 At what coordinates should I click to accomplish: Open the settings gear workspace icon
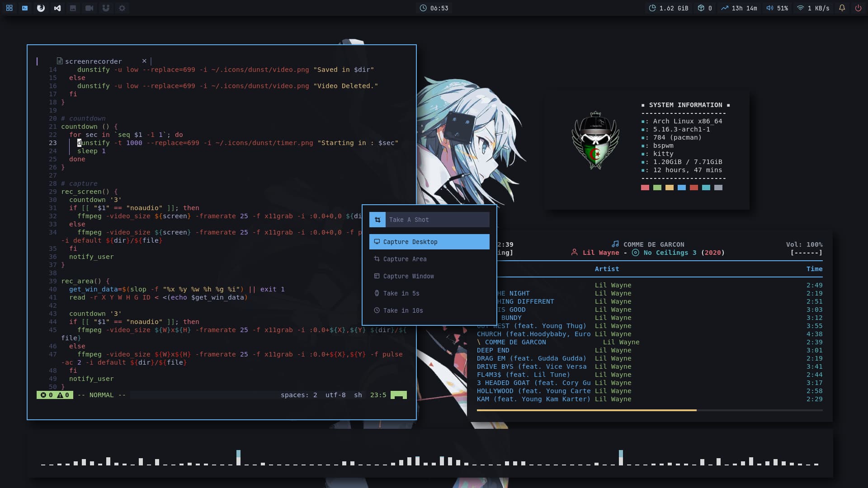pyautogui.click(x=122, y=8)
